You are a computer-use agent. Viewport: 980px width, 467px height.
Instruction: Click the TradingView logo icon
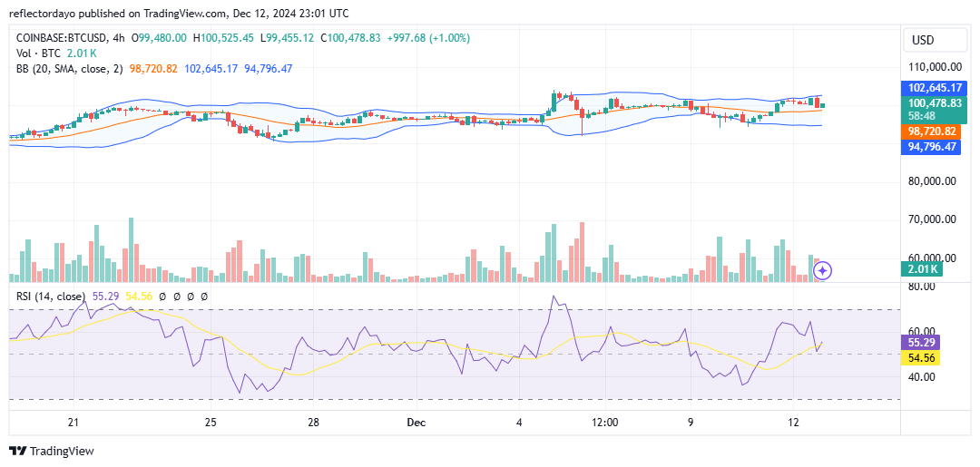(17, 451)
